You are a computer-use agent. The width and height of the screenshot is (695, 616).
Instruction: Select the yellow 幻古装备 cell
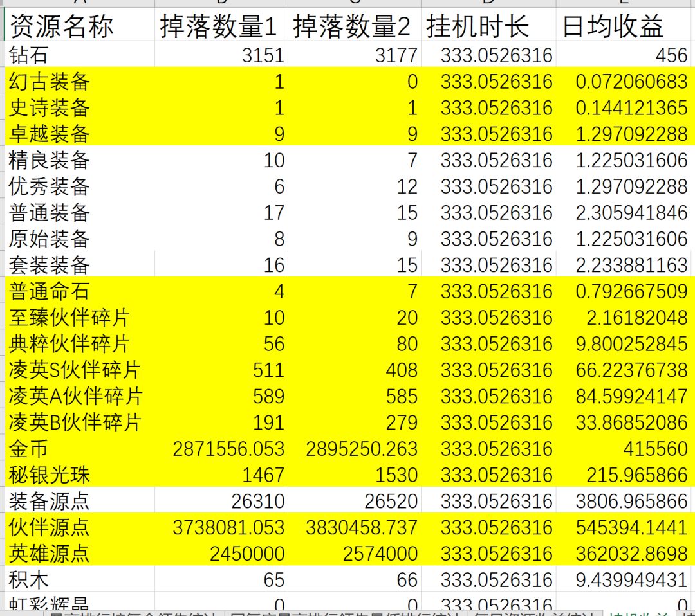[x=80, y=81]
